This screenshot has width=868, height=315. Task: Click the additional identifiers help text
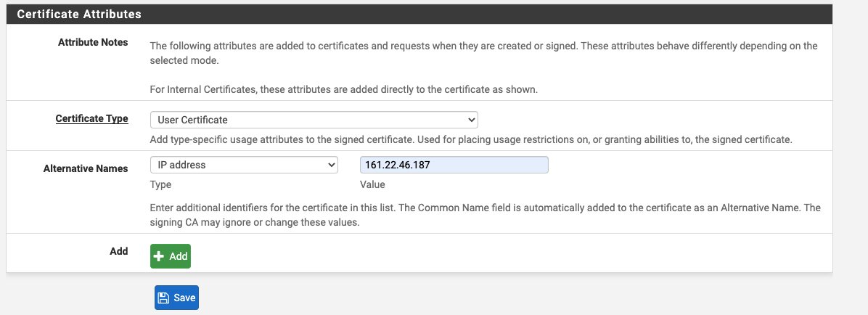click(x=485, y=216)
